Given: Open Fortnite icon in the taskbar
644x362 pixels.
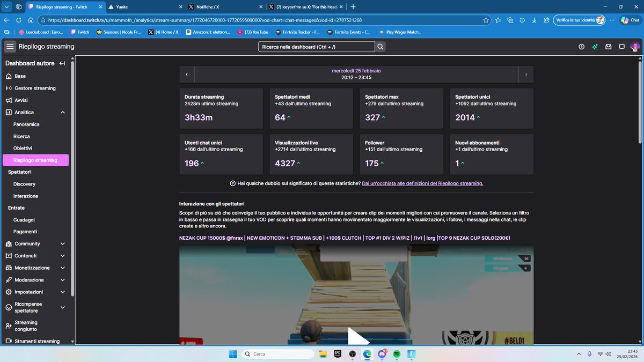Looking at the screenshot, I should tap(411, 354).
